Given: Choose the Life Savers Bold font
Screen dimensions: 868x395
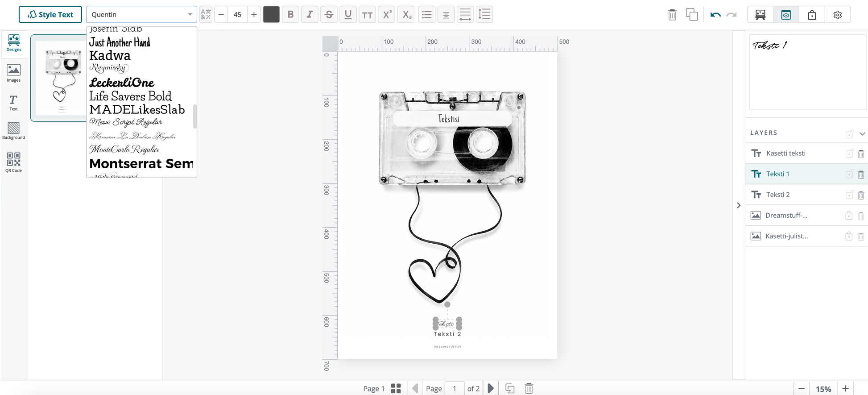Looking at the screenshot, I should click(x=130, y=96).
